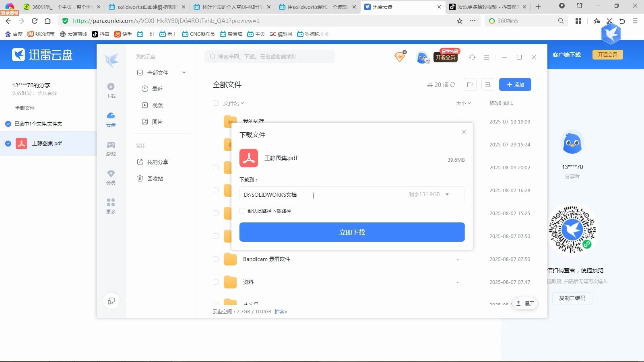This screenshot has height=362, width=644.
Task: Open 我的分享 shared files section
Action: click(157, 162)
